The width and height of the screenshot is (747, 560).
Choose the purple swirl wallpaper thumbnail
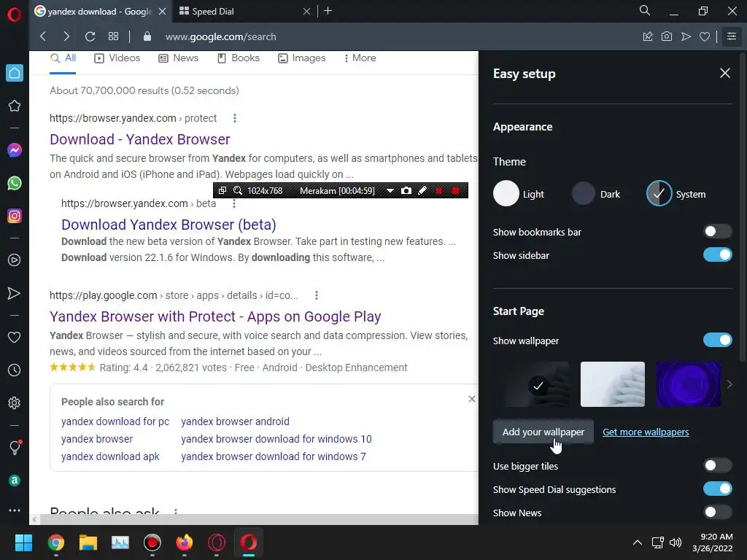[x=689, y=384]
